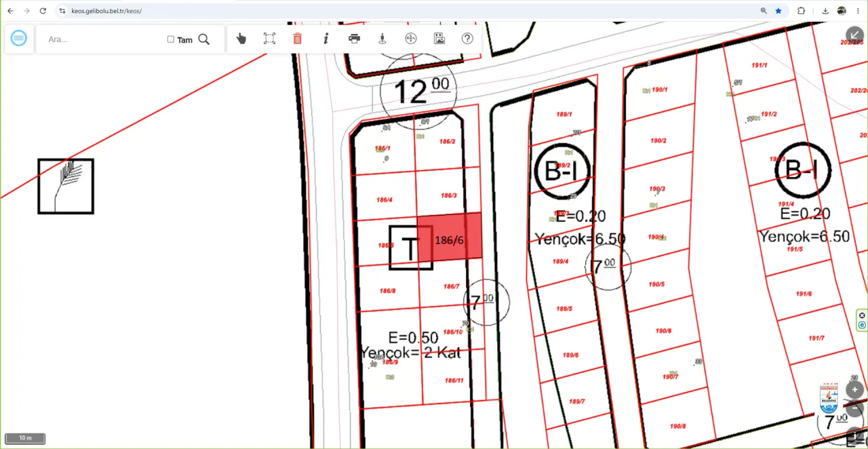Click the Gelibolu municipality logo

(x=829, y=398)
